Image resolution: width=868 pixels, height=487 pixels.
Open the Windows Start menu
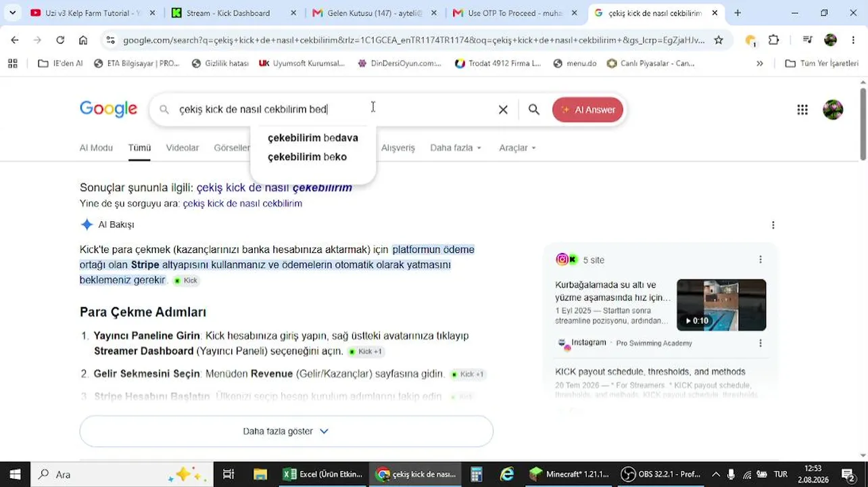(15, 474)
